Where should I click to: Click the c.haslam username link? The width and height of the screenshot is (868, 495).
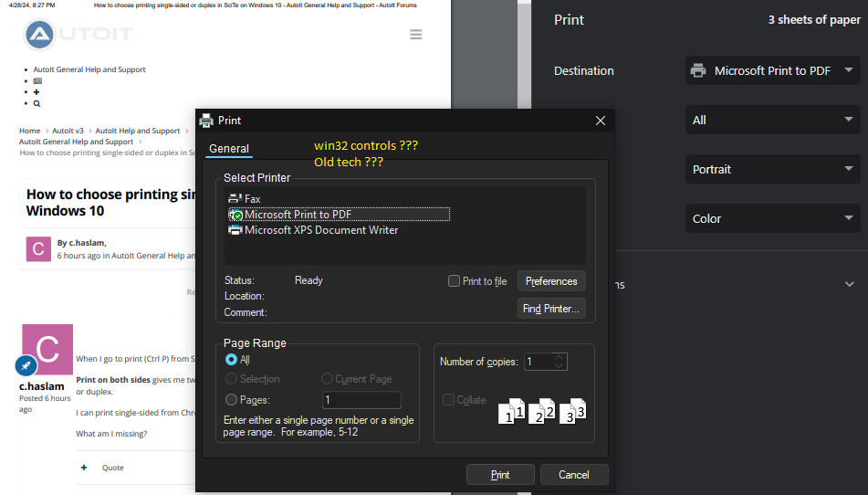pos(41,386)
